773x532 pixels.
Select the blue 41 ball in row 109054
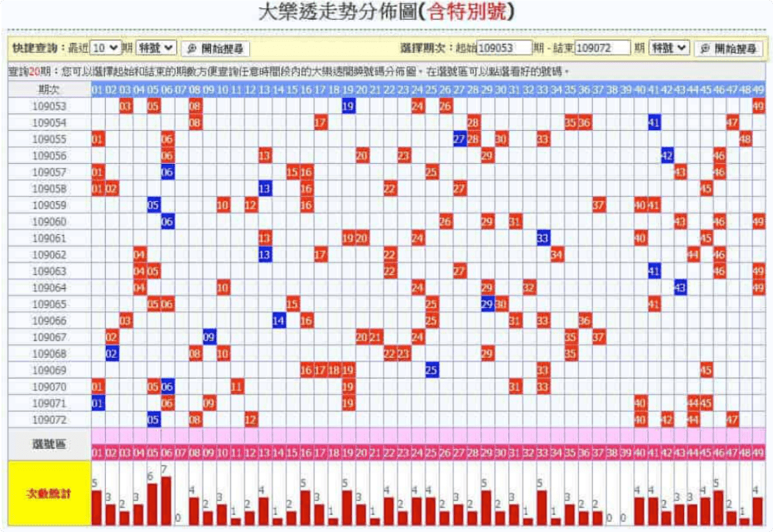pos(654,123)
